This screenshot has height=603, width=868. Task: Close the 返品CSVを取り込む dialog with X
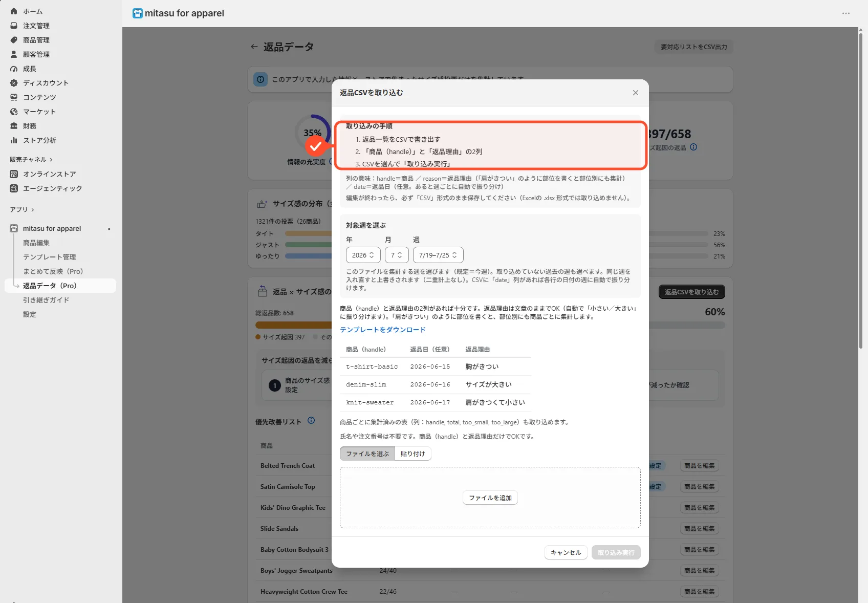636,93
